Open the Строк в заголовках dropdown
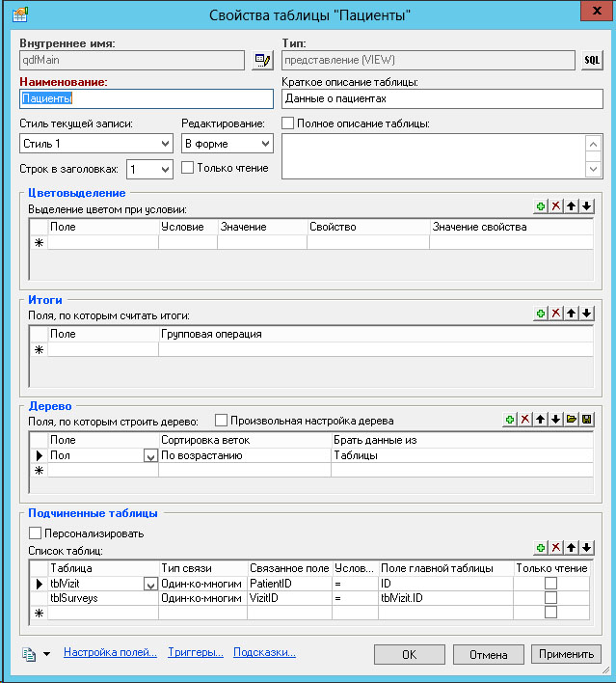 click(165, 170)
